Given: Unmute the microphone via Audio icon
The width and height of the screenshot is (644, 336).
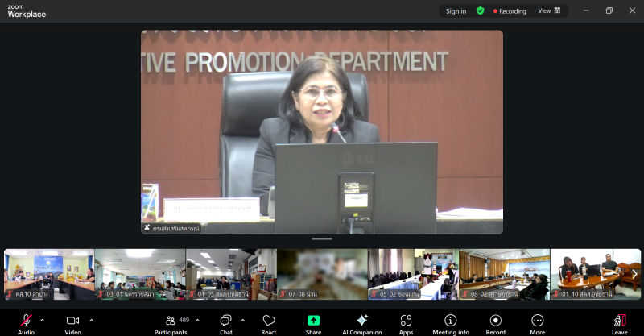Looking at the screenshot, I should pyautogui.click(x=26, y=321).
